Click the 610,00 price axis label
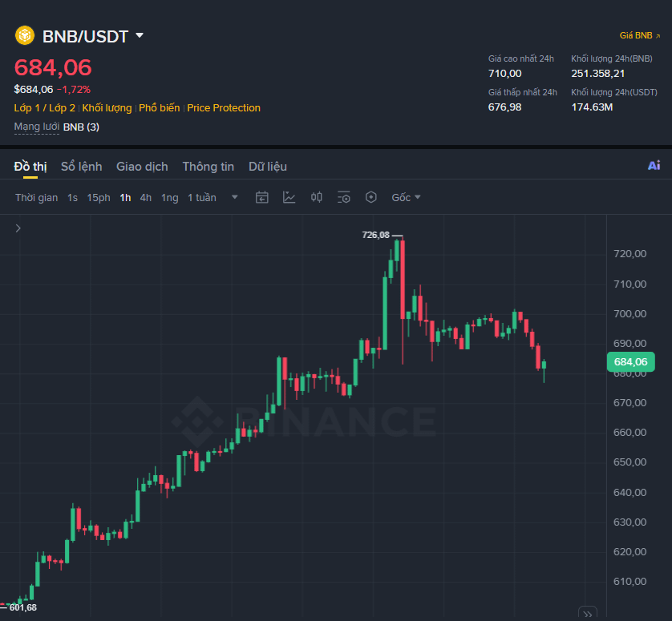Viewport: 672px width, 621px height. pyautogui.click(x=629, y=582)
